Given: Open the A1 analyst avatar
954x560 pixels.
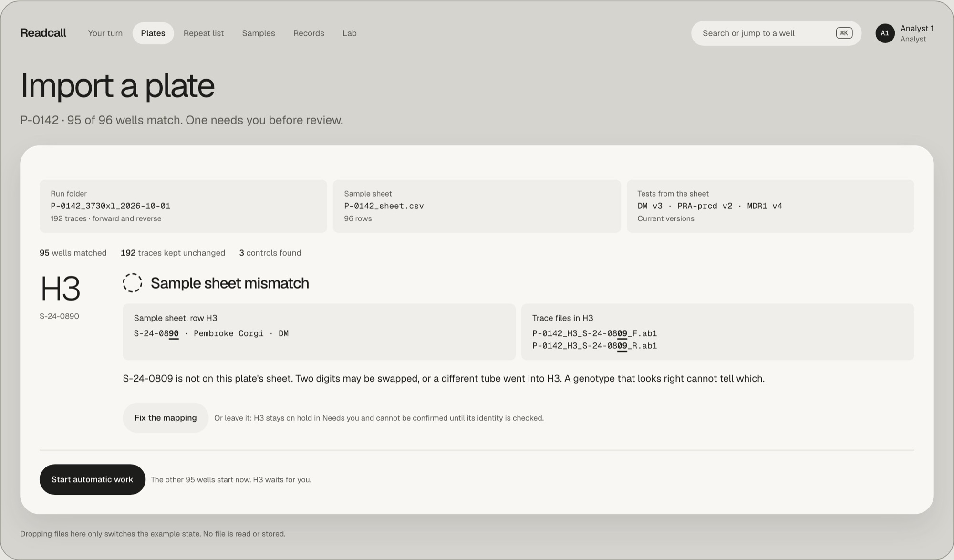Looking at the screenshot, I should tap(885, 33).
